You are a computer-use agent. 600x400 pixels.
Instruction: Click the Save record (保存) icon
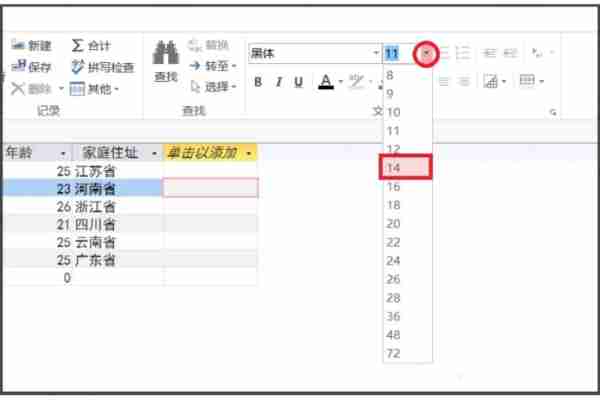pos(18,66)
